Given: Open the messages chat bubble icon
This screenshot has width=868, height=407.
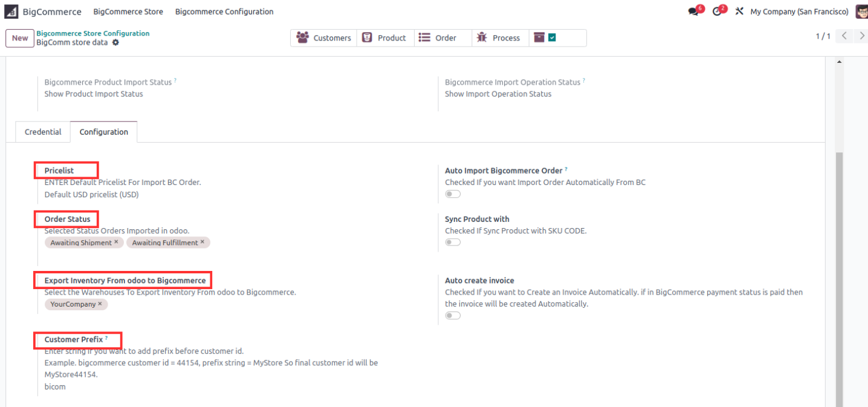Looking at the screenshot, I should (693, 11).
